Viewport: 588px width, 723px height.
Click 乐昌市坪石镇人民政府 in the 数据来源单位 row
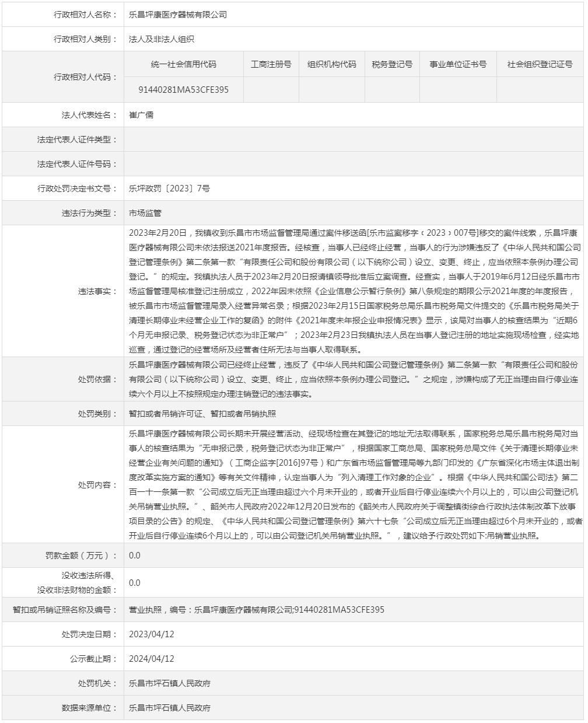170,708
